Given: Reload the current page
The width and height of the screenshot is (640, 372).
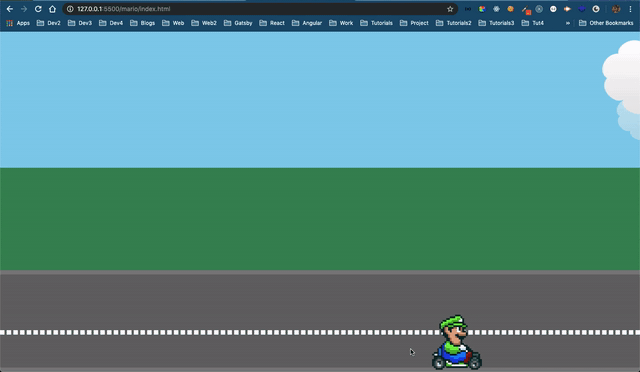Looking at the screenshot, I should click(38, 9).
